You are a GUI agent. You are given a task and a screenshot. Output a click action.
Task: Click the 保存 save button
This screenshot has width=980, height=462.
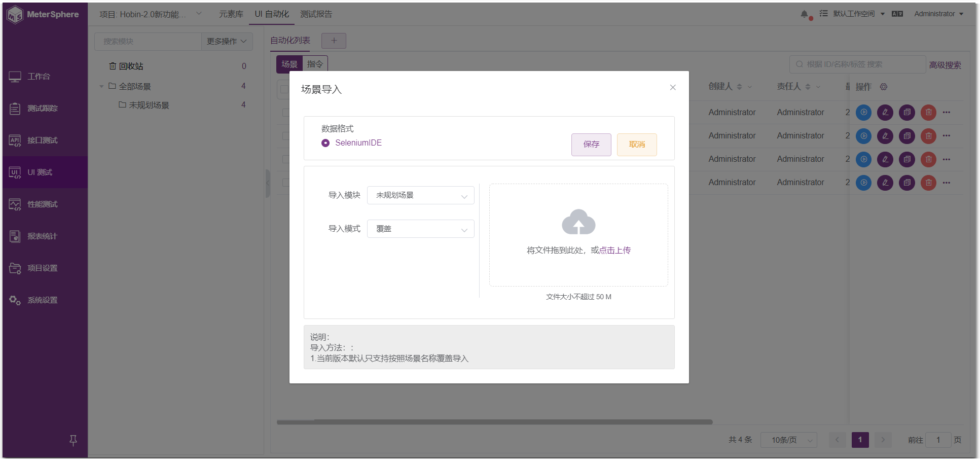(591, 145)
